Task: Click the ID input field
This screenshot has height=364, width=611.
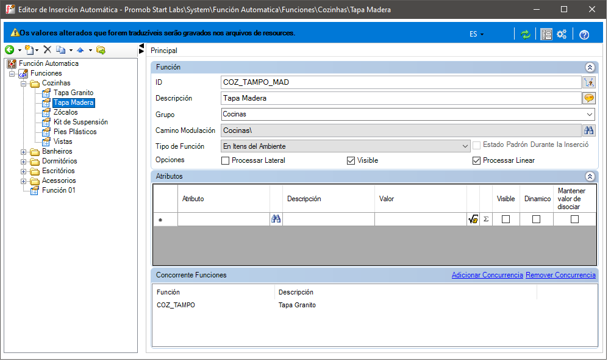Action: tap(401, 82)
